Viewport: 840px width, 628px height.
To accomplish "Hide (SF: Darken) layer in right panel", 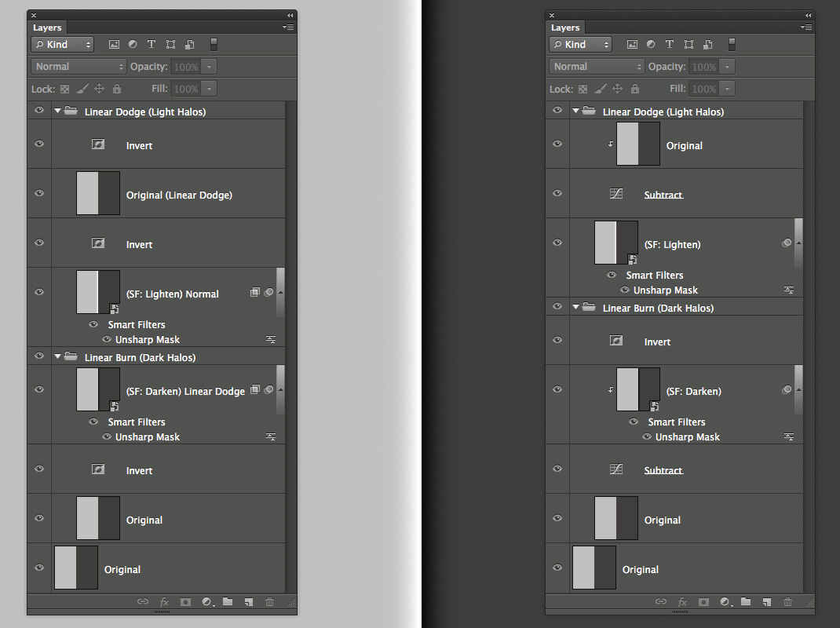I will click(x=557, y=389).
